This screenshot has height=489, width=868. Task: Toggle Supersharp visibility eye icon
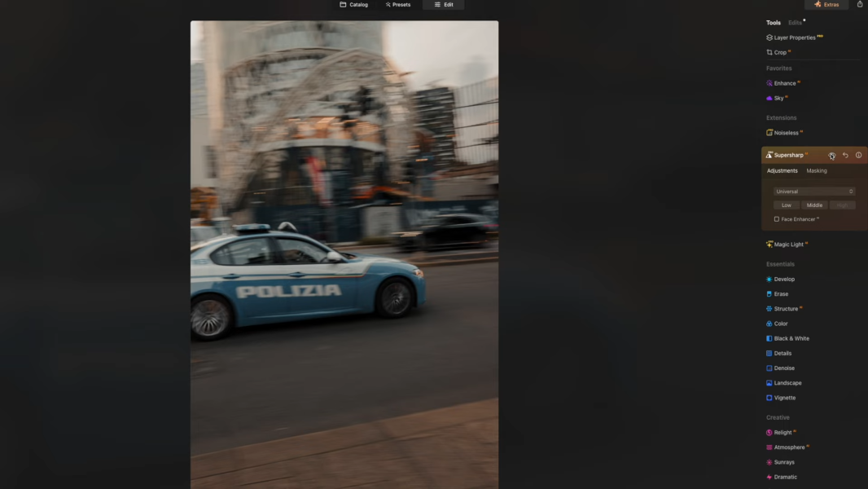[x=831, y=156]
